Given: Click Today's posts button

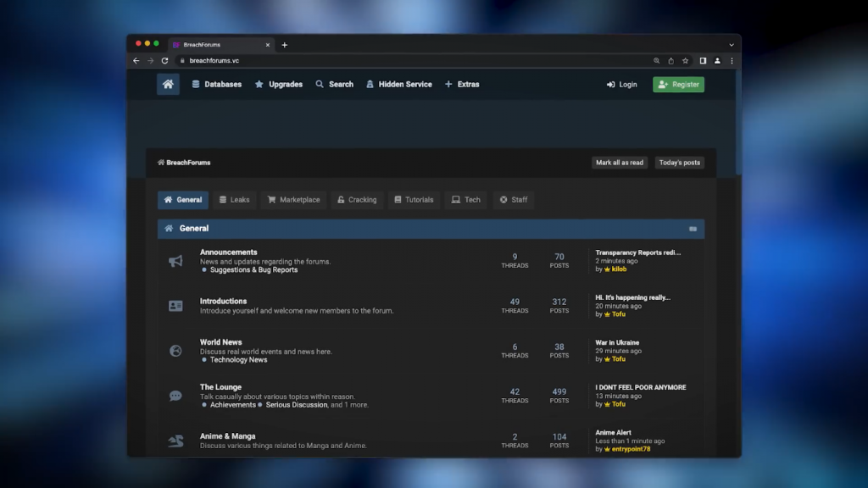Looking at the screenshot, I should (679, 163).
